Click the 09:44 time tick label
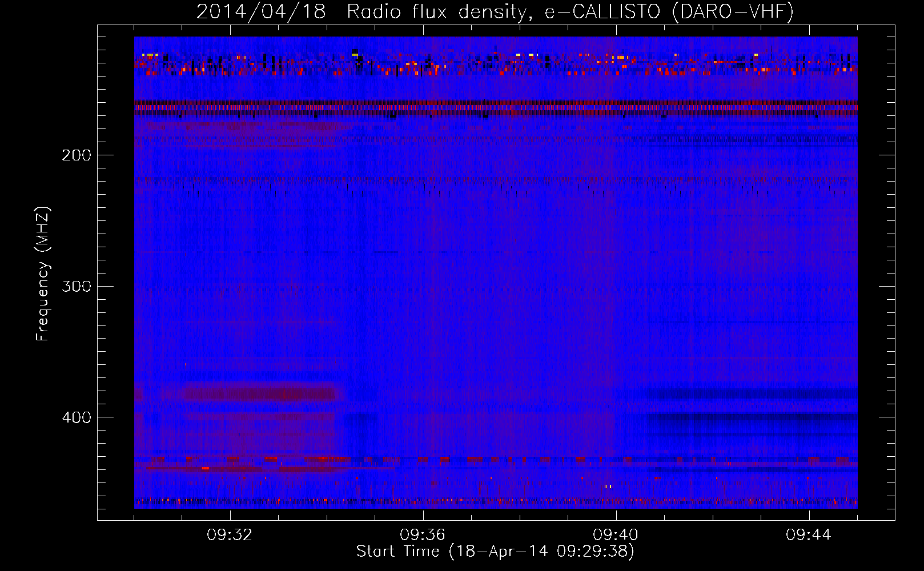The height and width of the screenshot is (571, 924). point(809,535)
